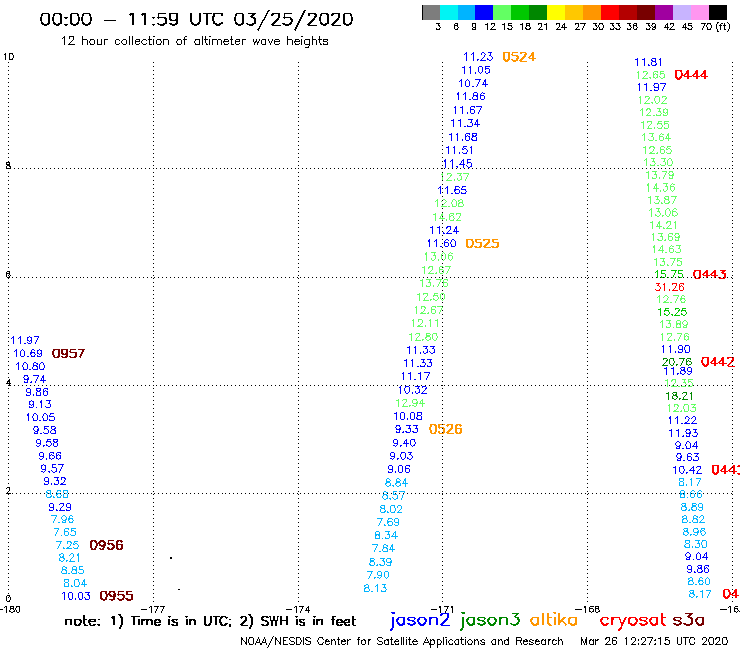Click the cyan swatch in the color scale
The width and height of the screenshot is (740, 650).
(449, 12)
